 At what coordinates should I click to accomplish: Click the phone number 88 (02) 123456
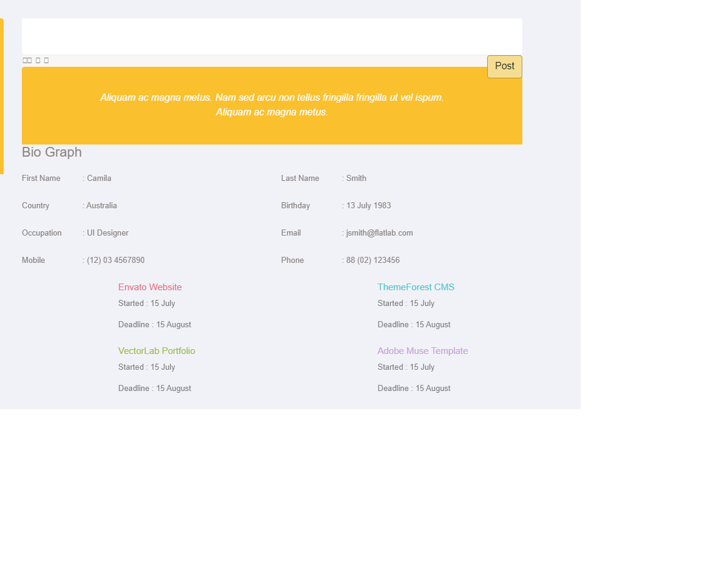point(372,260)
